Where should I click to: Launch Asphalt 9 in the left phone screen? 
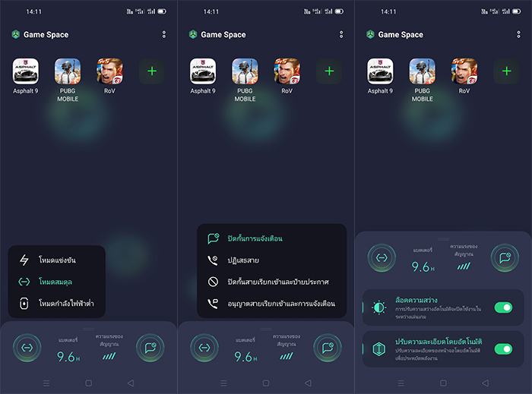(x=25, y=71)
